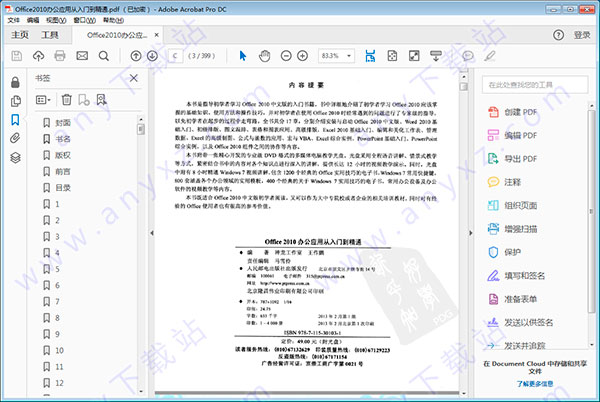Send file by email envelope icon
The height and width of the screenshot is (402, 600).
click(82, 56)
